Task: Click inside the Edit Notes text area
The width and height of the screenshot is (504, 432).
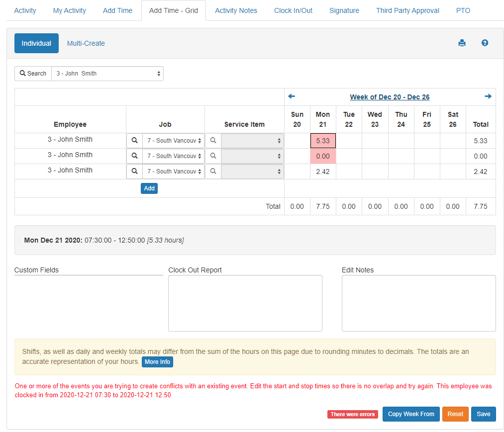Action: pyautogui.click(x=418, y=303)
